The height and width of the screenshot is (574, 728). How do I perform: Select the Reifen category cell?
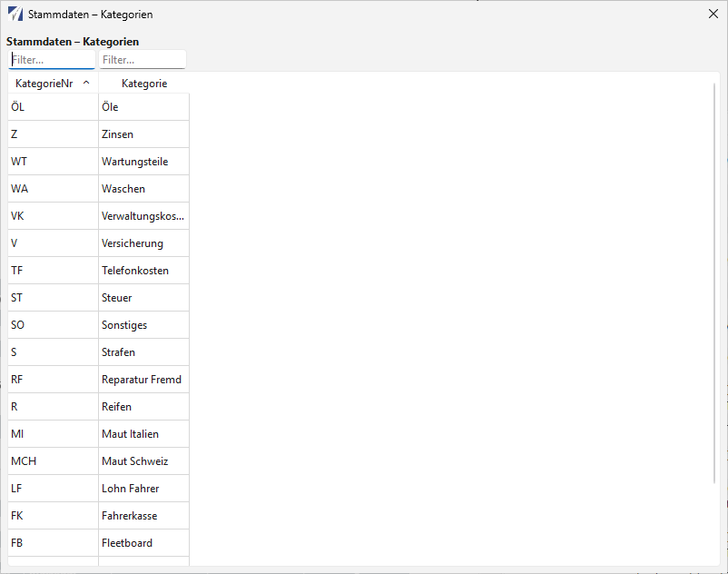pyautogui.click(x=144, y=407)
